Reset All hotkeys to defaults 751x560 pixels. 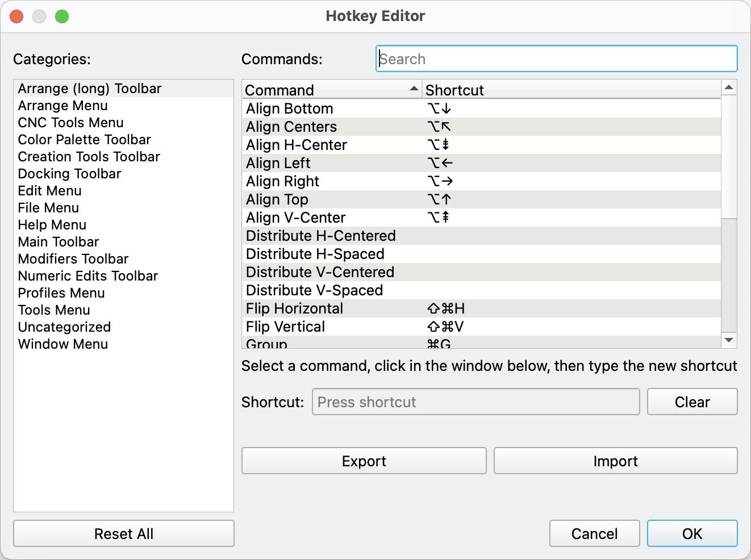(124, 534)
